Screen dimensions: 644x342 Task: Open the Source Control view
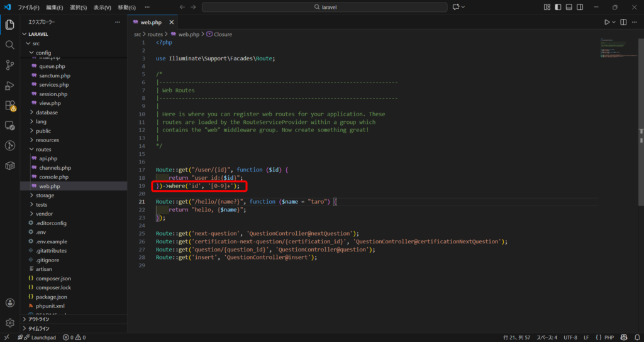pyautogui.click(x=10, y=65)
